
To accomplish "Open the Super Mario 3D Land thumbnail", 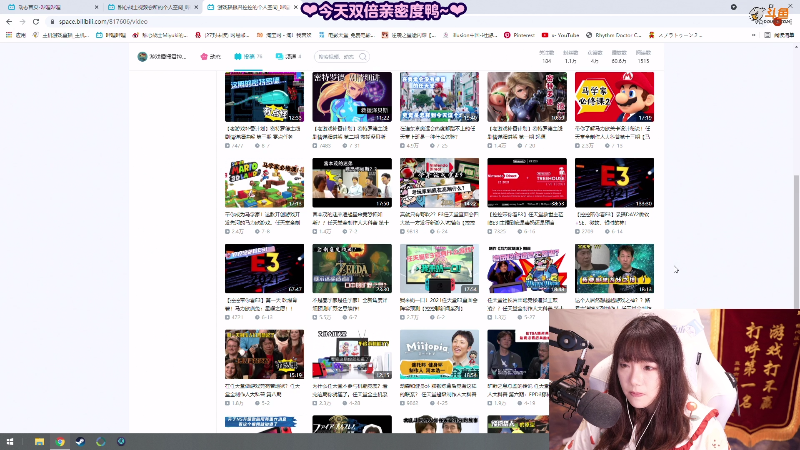I will pyautogui.click(x=264, y=183).
